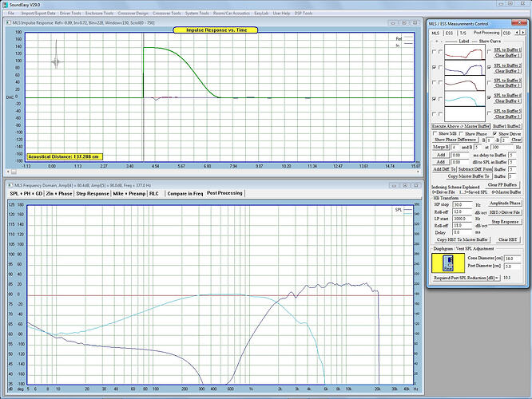532x399 pixels.
Task: Open the Crossover Design menu
Action: coord(130,14)
